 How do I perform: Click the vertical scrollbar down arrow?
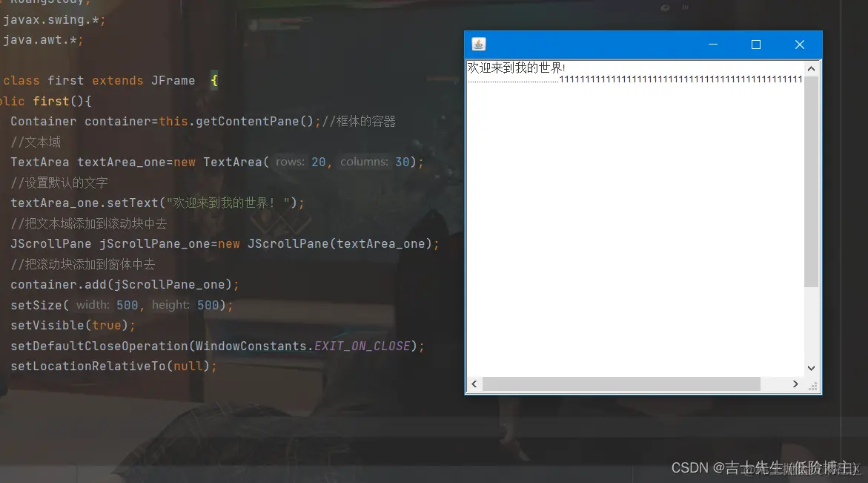coord(811,368)
